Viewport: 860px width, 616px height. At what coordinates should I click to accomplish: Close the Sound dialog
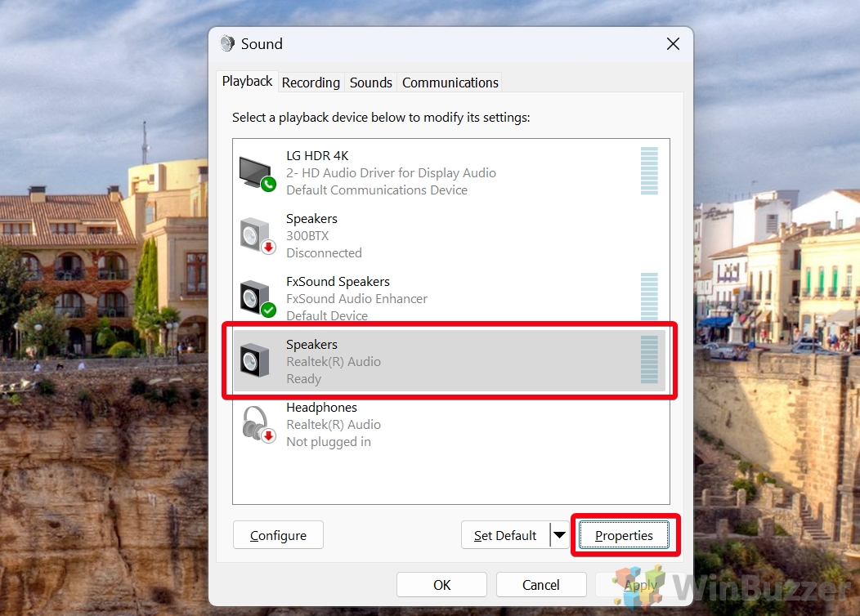(x=673, y=44)
